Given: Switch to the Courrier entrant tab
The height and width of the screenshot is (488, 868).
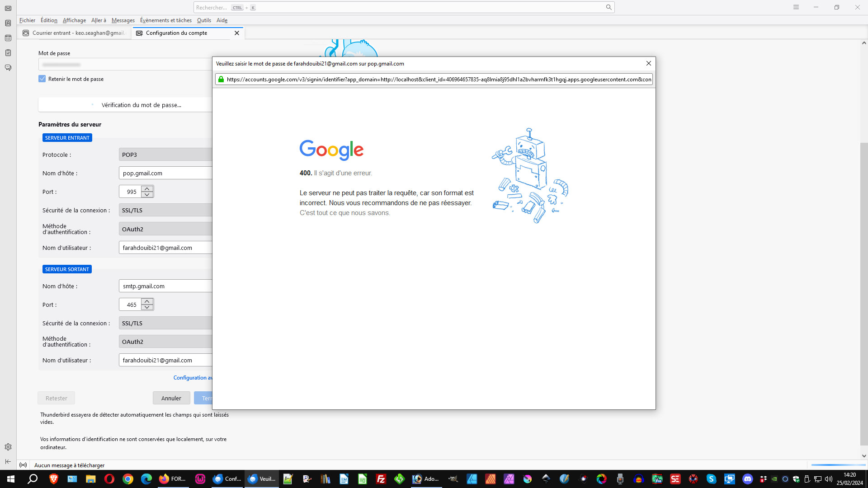Looking at the screenshot, I should (x=75, y=33).
